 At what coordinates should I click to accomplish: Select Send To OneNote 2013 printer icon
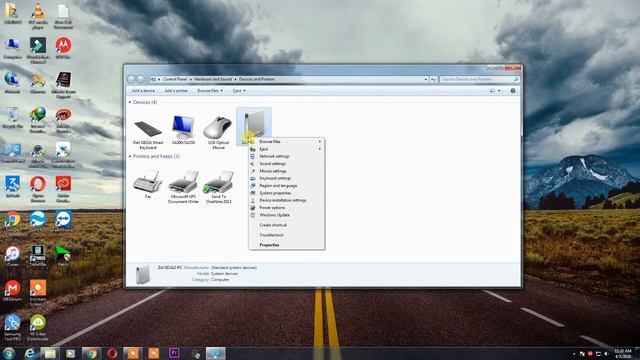(218, 182)
